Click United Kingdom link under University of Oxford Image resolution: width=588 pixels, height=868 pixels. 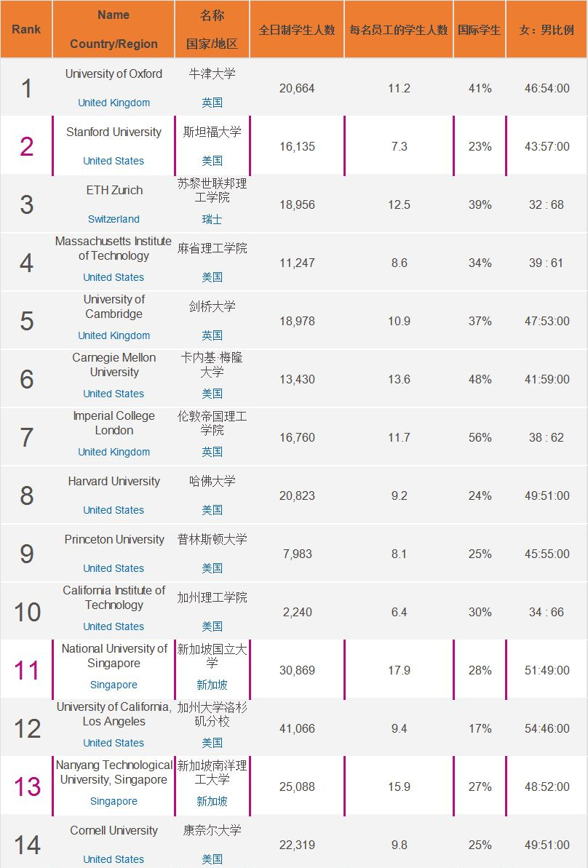[114, 103]
